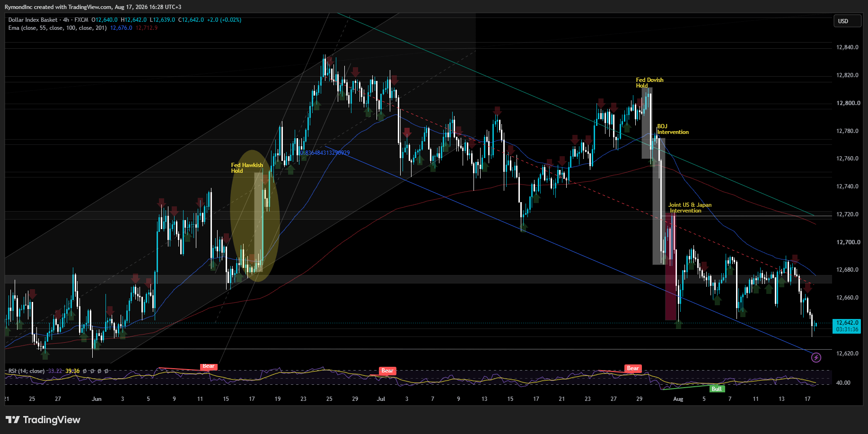This screenshot has width=868, height=434.
Task: Click the 'Aug' label on time axis
Action: 678,399
